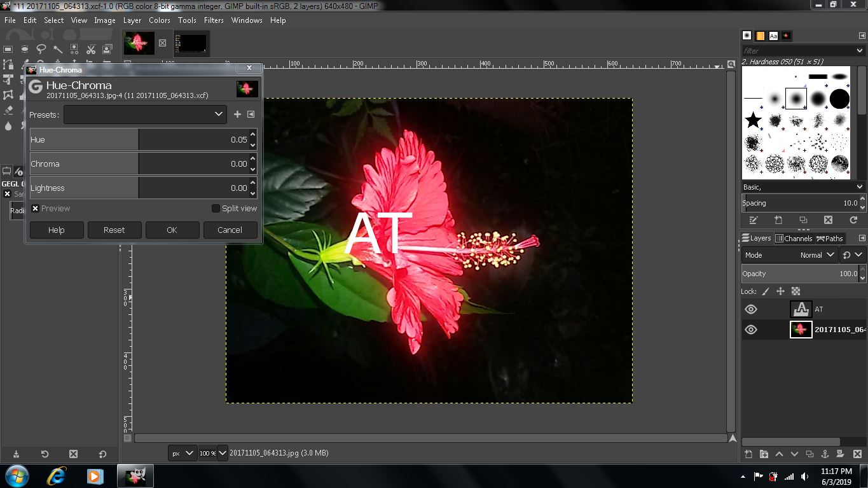Select the Blur/Sharpen water drop tool
Screen dimensions: 868x488
click(8, 126)
